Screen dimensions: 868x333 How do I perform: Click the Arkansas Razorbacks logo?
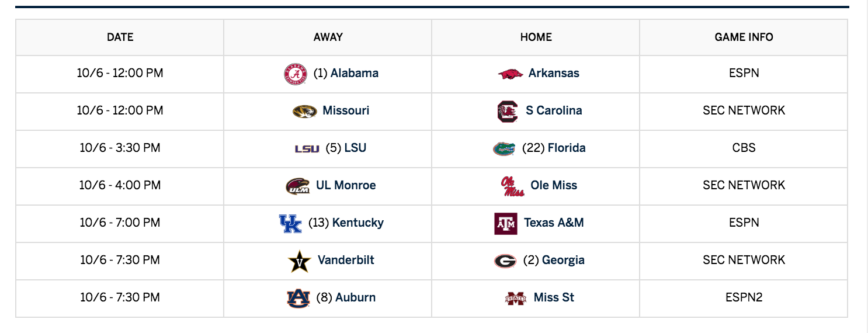[510, 74]
